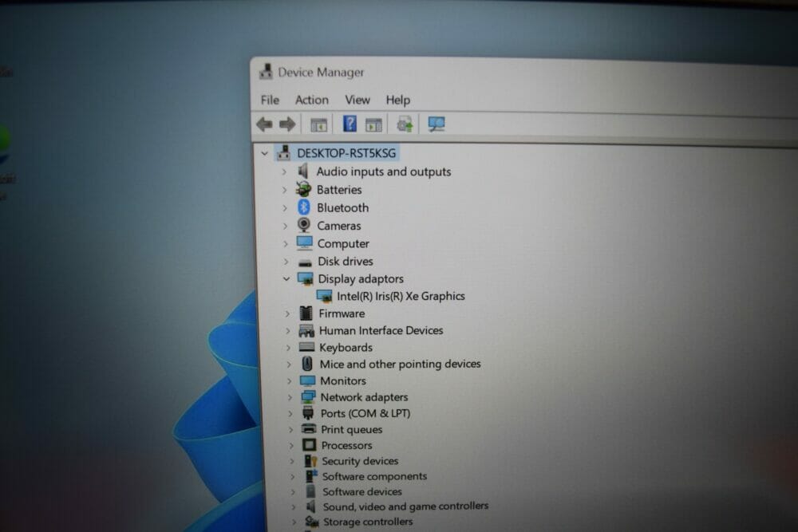Select the Software devices label
798x532 pixels.
point(361,492)
